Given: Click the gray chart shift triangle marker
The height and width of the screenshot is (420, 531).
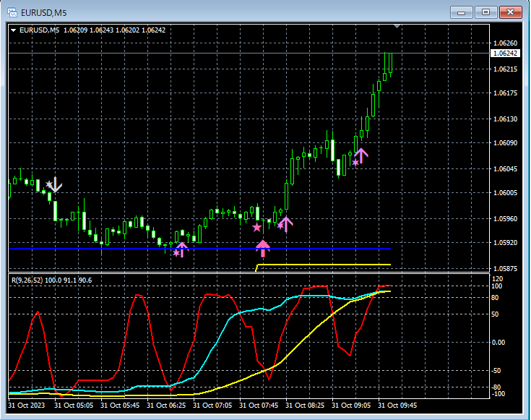Looking at the screenshot, I should pos(397,26).
